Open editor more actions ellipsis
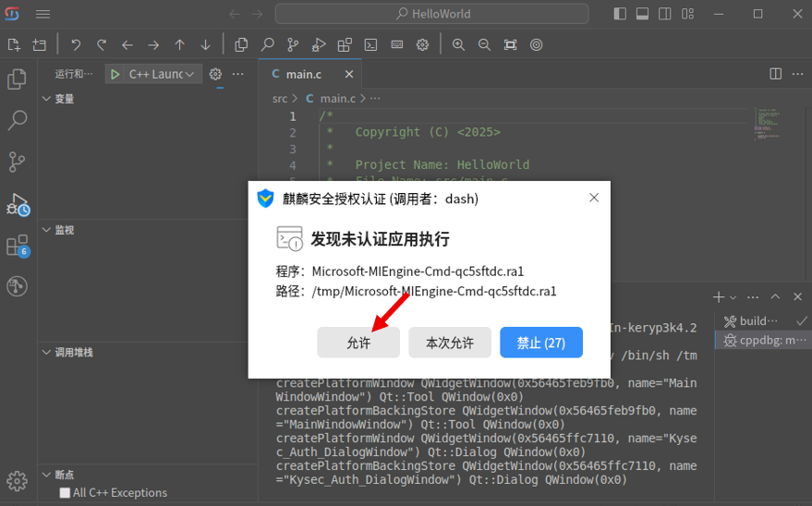The image size is (812, 506). click(x=797, y=74)
